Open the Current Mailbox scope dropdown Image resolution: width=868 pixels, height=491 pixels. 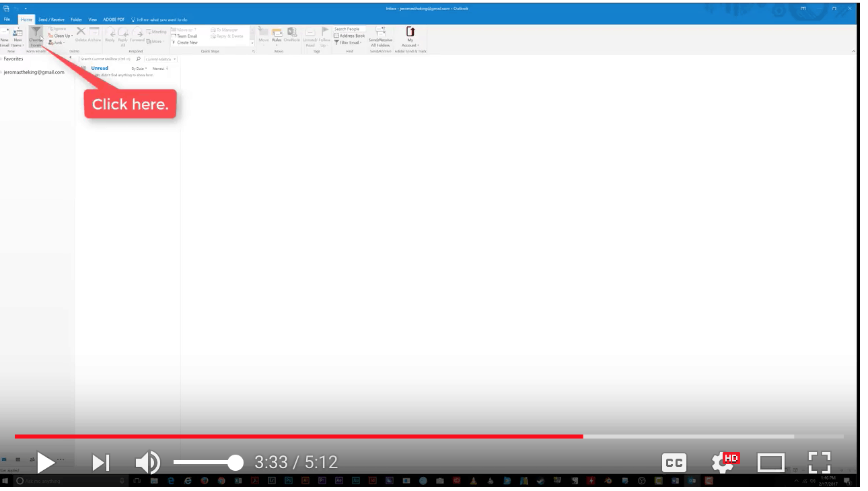(161, 59)
